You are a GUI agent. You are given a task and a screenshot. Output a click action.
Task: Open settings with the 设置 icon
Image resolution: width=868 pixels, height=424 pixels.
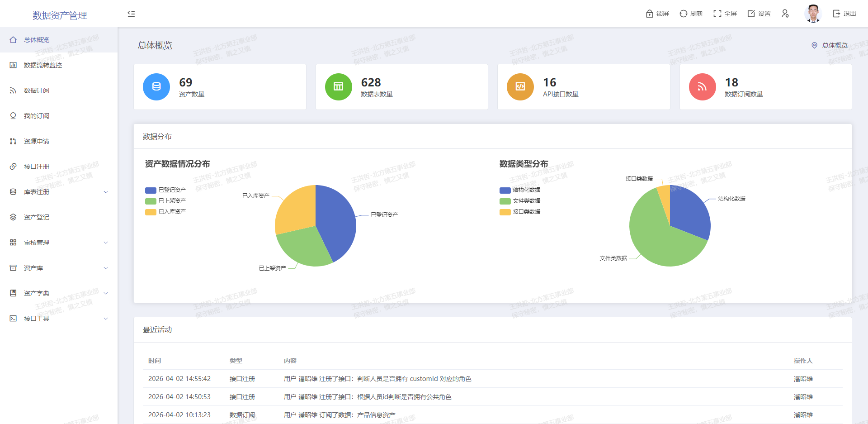pos(751,14)
